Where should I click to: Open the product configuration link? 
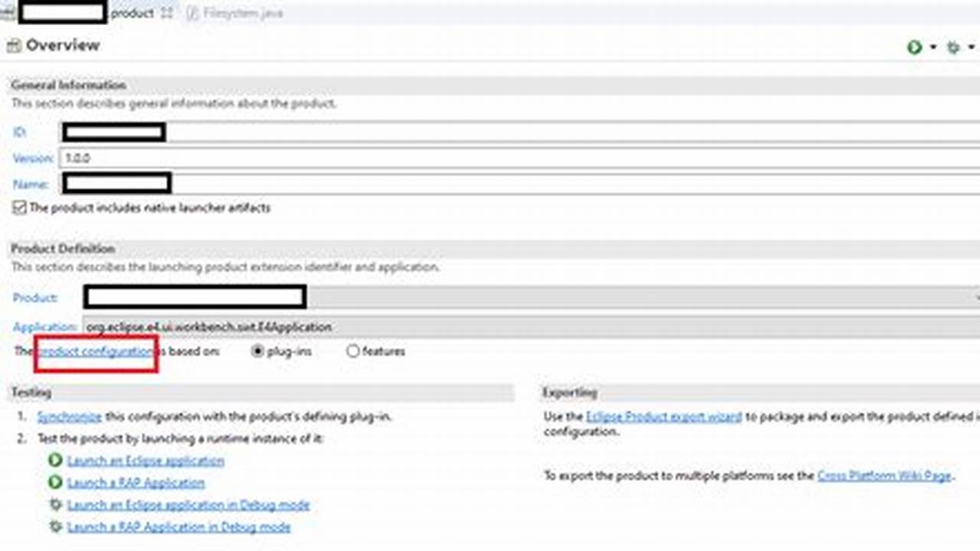[93, 351]
